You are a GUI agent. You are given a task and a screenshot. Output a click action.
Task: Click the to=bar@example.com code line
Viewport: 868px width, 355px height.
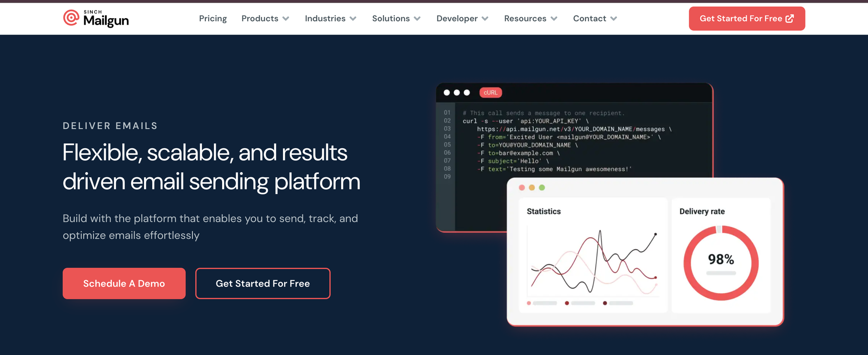point(519,153)
